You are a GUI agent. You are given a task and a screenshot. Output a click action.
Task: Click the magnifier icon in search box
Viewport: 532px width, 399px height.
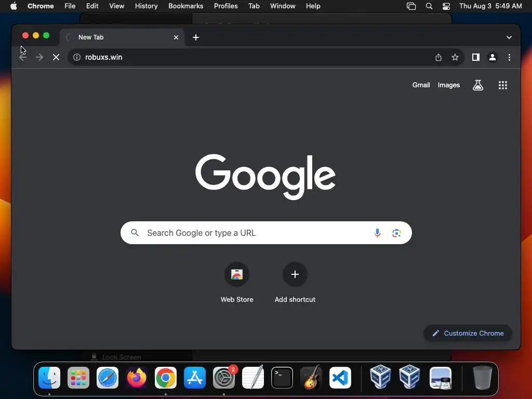click(135, 233)
